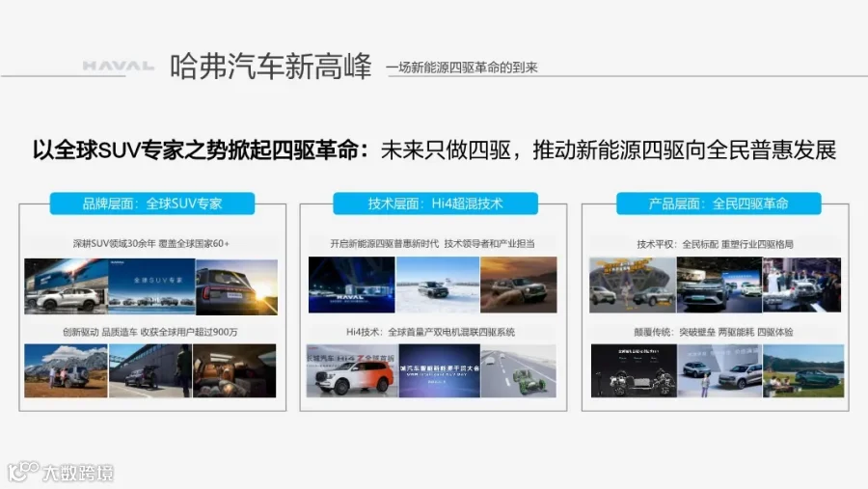Open the white SUV exhibition booth photo
The width and height of the screenshot is (868, 489).
click(67, 286)
